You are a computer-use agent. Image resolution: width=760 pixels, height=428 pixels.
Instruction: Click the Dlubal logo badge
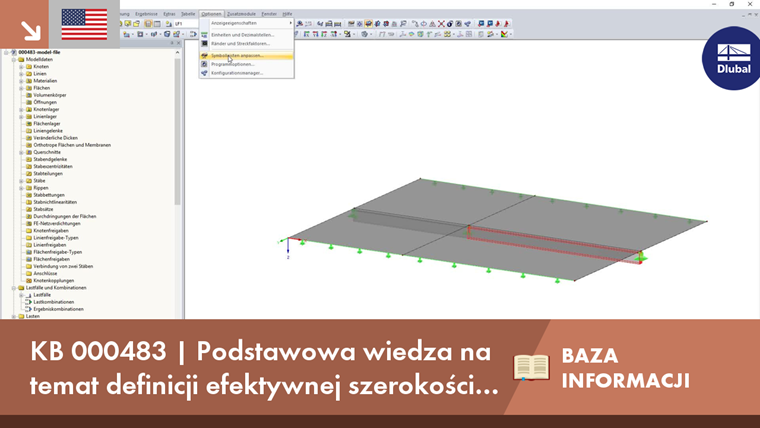[733, 58]
